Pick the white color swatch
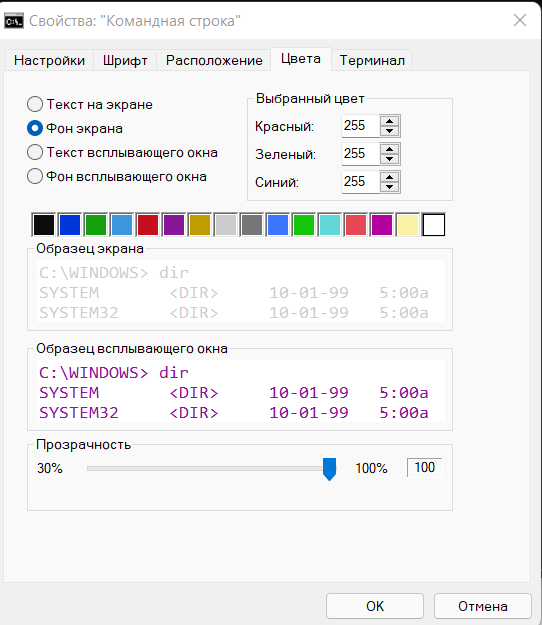The height and width of the screenshot is (625, 542). click(x=434, y=225)
